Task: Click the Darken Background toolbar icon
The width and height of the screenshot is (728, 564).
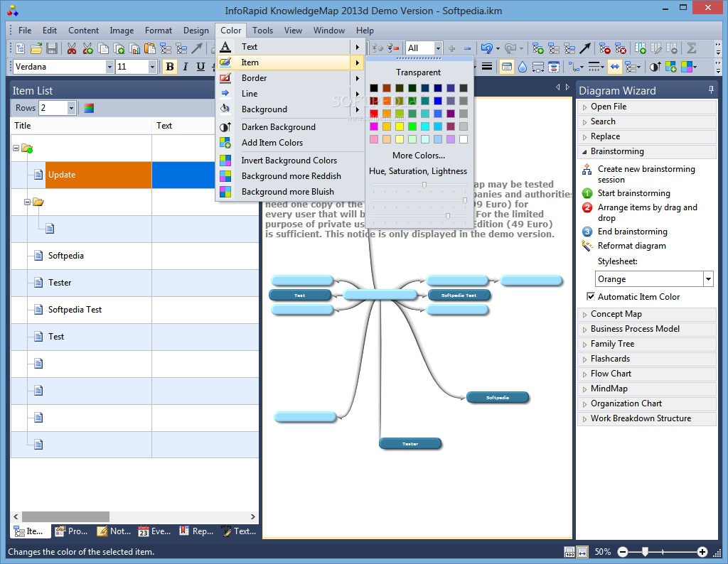Action: (655, 67)
